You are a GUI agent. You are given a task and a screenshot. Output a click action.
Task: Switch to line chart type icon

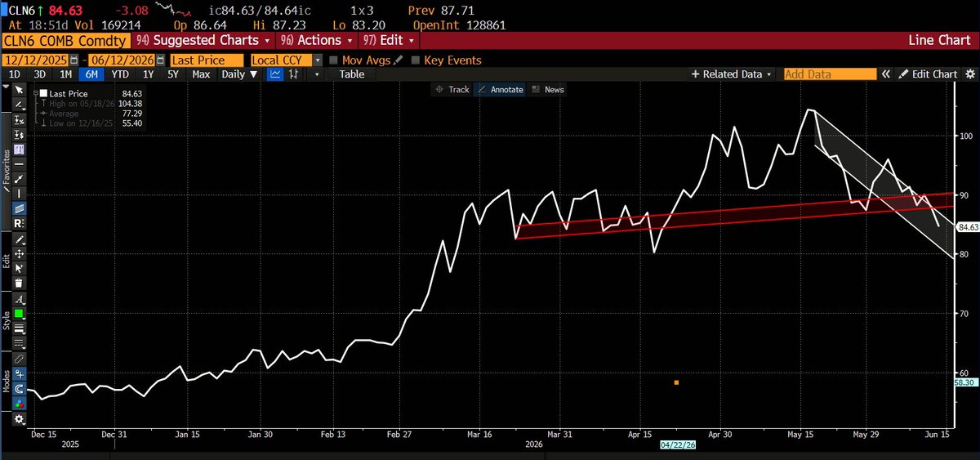pos(276,74)
